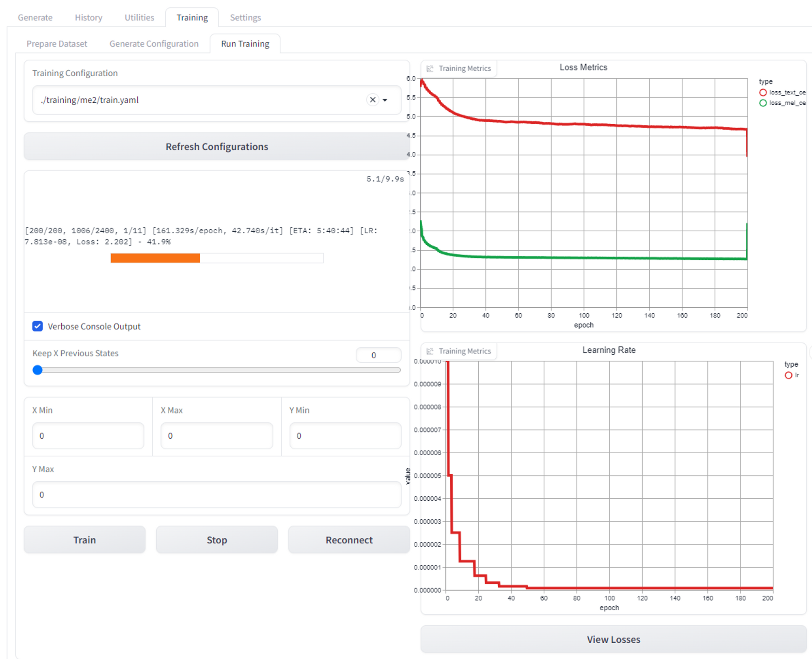Focus the Y Max input field
812x659 pixels.
(217, 495)
